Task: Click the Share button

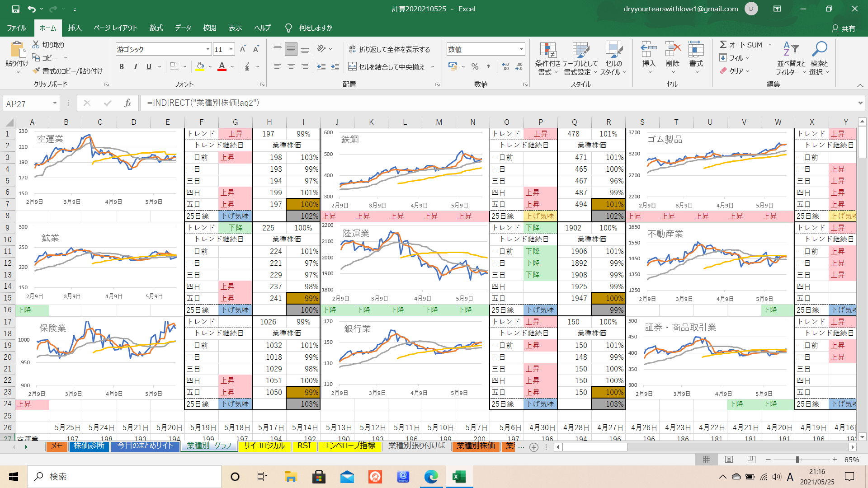Action: 844,28
